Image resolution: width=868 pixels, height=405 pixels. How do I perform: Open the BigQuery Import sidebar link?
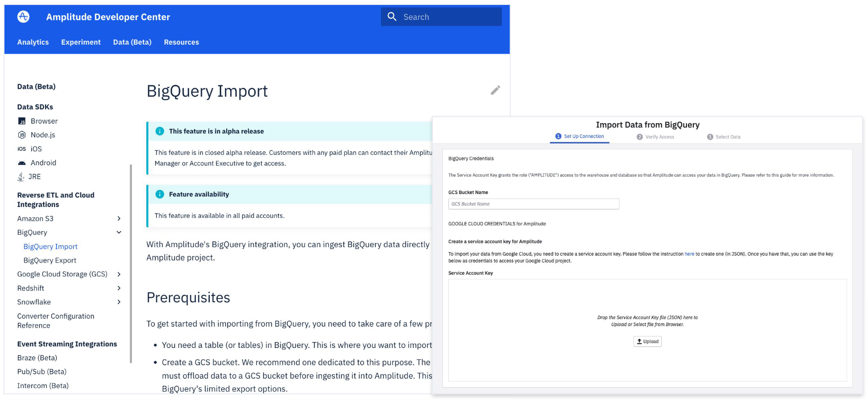[x=51, y=246]
